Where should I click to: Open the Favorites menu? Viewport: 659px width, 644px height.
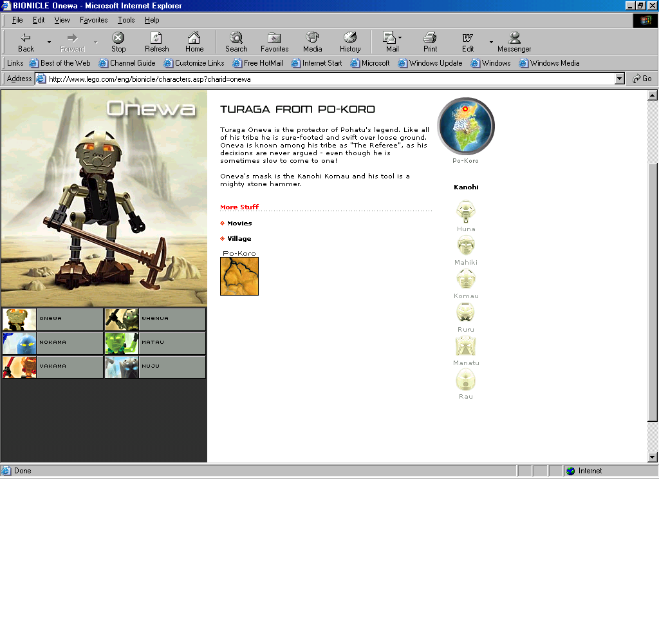94,20
